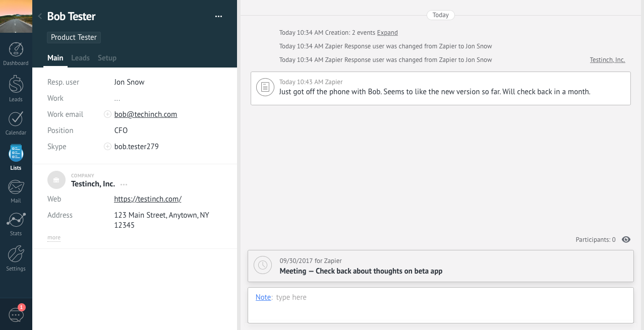
Task: Click the note document icon in the feed
Action: [265, 87]
